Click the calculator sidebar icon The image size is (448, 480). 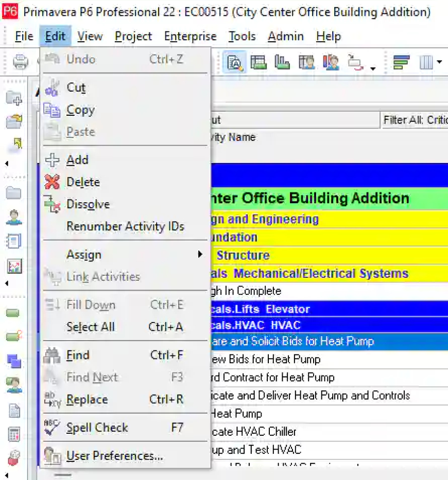tap(14, 434)
